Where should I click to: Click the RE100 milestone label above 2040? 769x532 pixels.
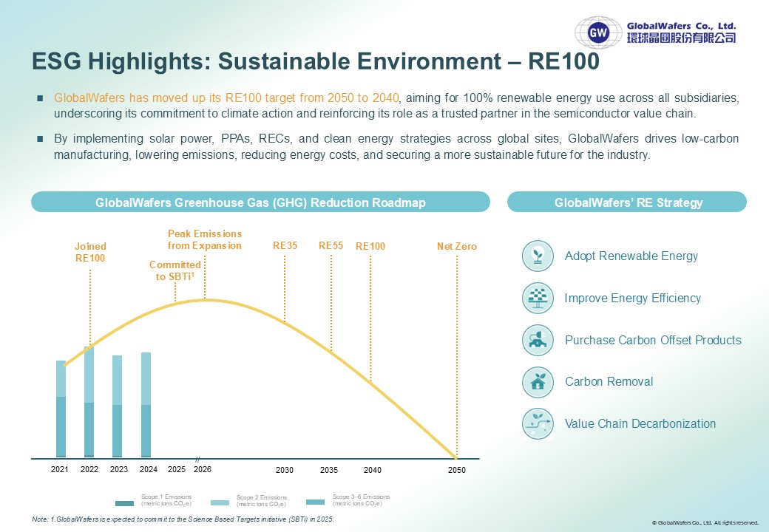(x=370, y=246)
